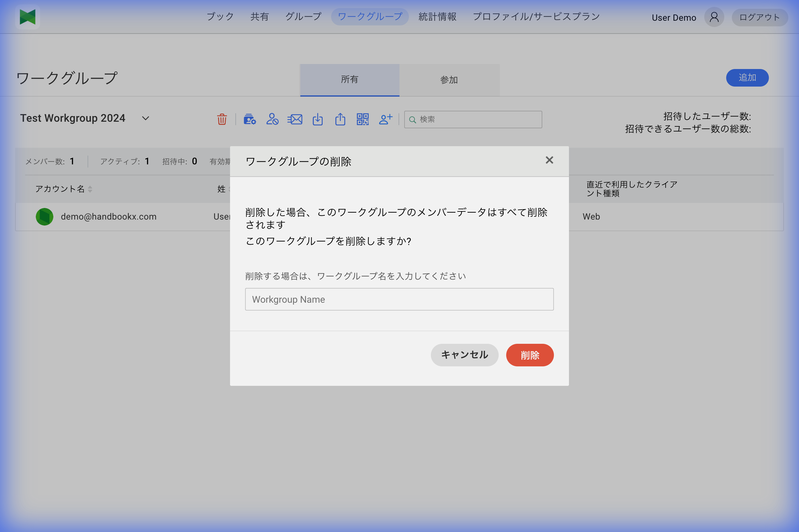The width and height of the screenshot is (799, 532).
Task: Open the delete workgroup trash icon
Action: (222, 120)
